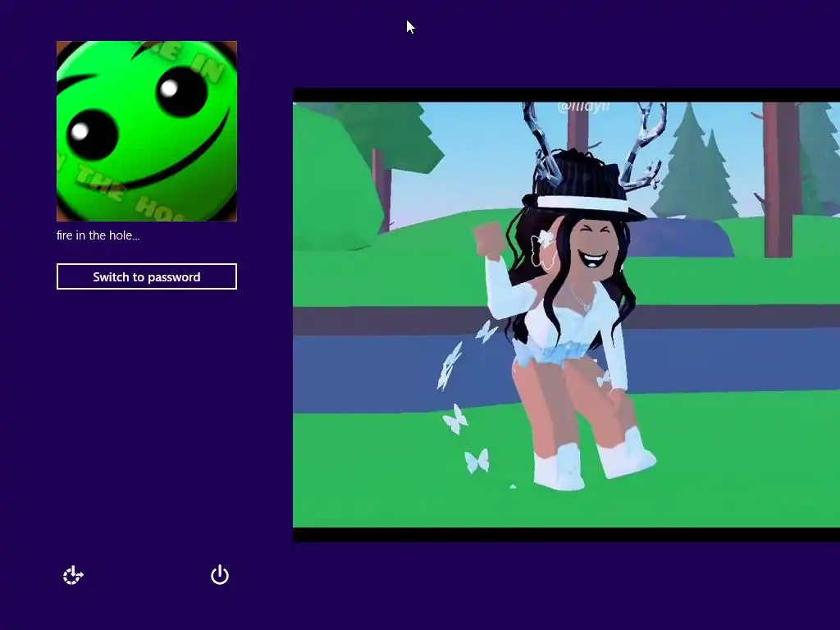Click the 'fire in the hole...' username
Image resolution: width=840 pixels, height=630 pixels.
point(98,235)
